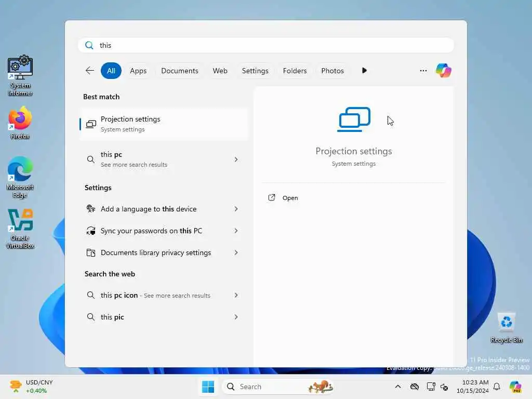Expand 'this pc icon' web result chevron
Screen dimensions: 532x399
point(236,295)
